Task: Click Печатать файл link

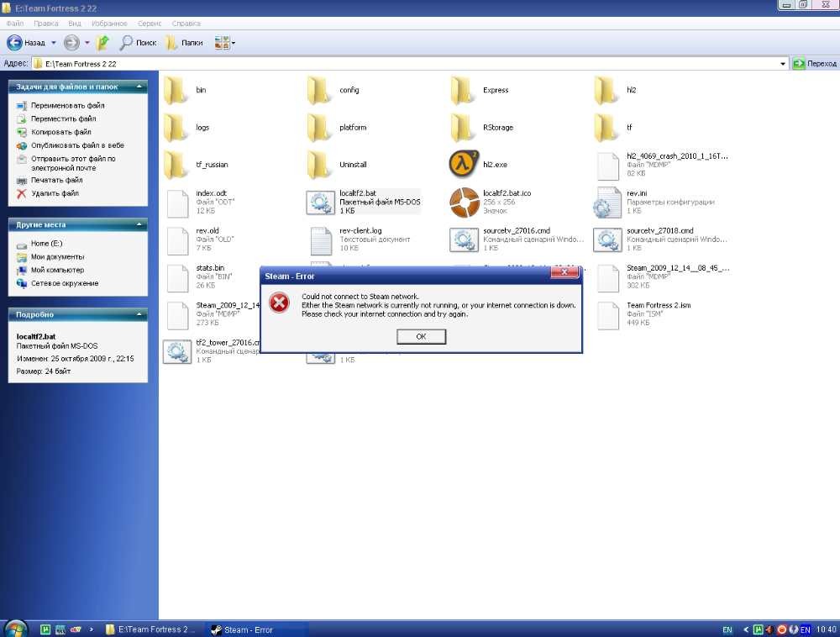Action: 57,180
